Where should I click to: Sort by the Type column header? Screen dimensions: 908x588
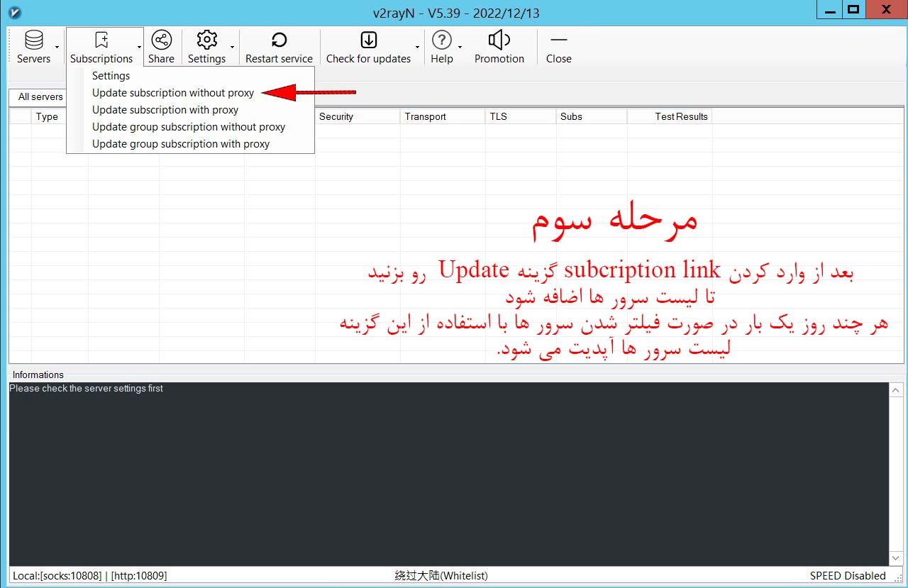pyautogui.click(x=60, y=117)
